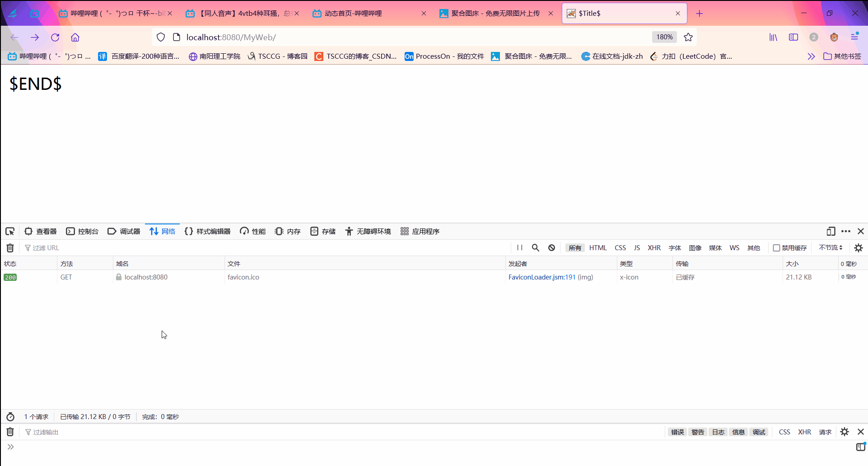Open tracking protection shield icon
This screenshot has width=868, height=466.
pyautogui.click(x=161, y=37)
